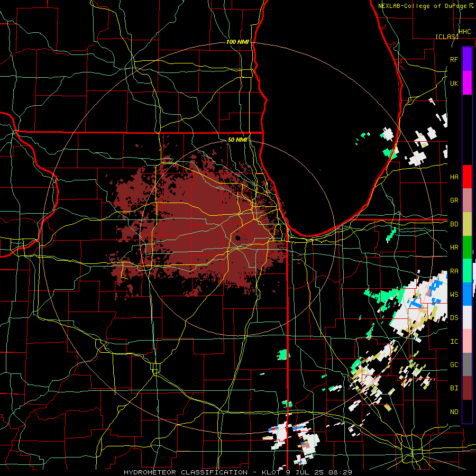Click the purple RF legend color swatch
The image size is (476, 476).
pos(467,59)
